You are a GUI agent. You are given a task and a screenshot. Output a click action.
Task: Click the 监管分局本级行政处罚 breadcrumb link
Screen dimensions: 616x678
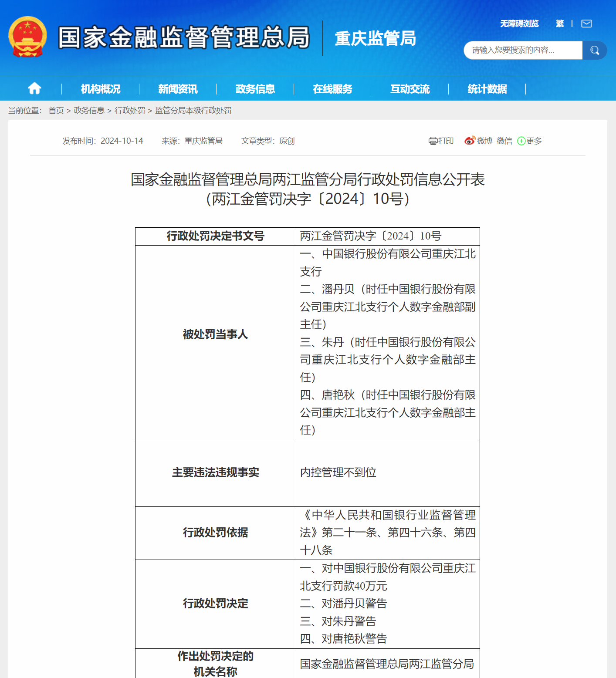pos(193,111)
